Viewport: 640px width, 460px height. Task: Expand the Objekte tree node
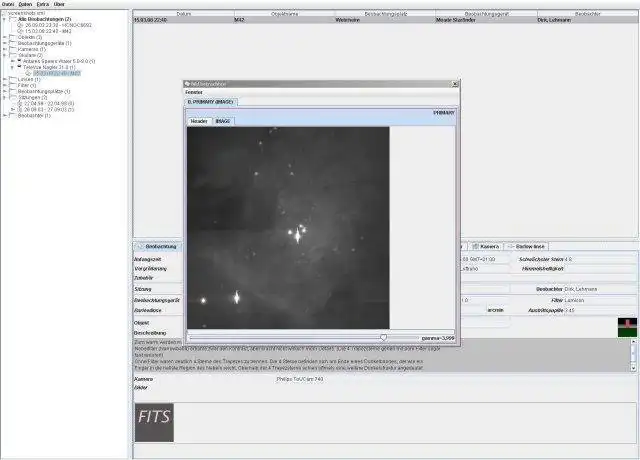coord(4,37)
